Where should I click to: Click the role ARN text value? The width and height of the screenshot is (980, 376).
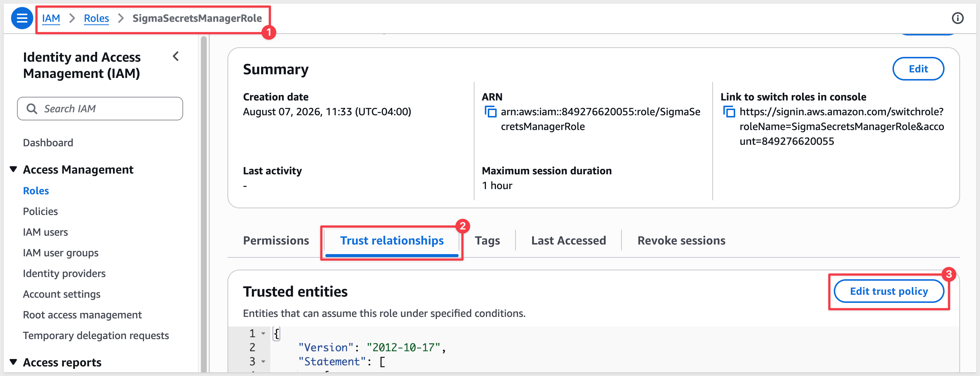(600, 119)
